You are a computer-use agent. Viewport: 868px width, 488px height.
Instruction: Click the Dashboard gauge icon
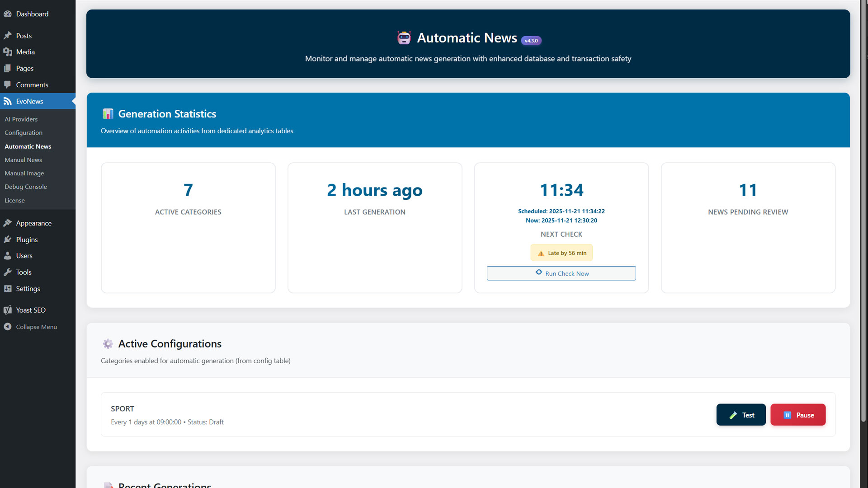click(8, 14)
